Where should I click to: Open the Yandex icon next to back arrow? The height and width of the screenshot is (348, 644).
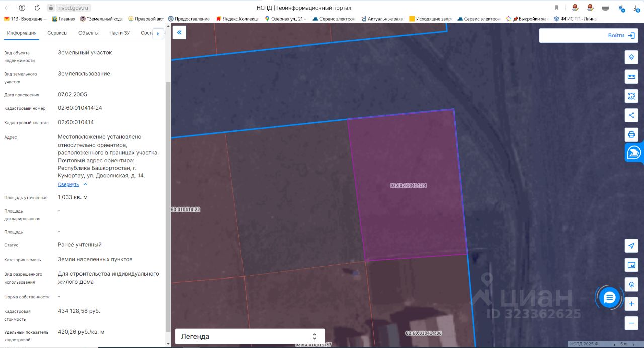click(x=22, y=8)
